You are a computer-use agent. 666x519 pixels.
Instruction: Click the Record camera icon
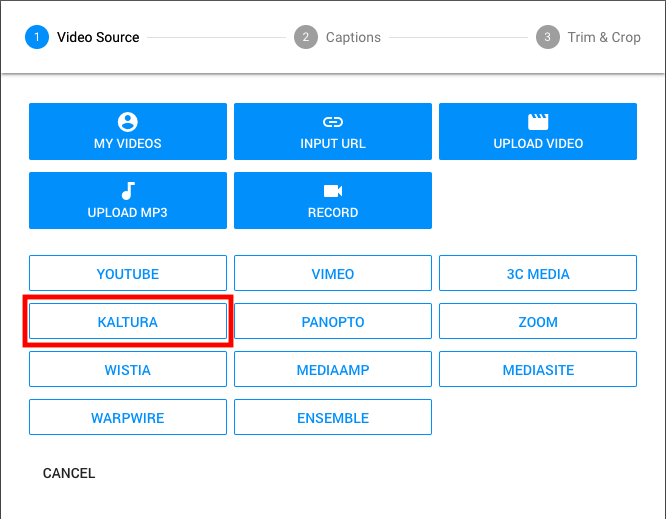(333, 191)
